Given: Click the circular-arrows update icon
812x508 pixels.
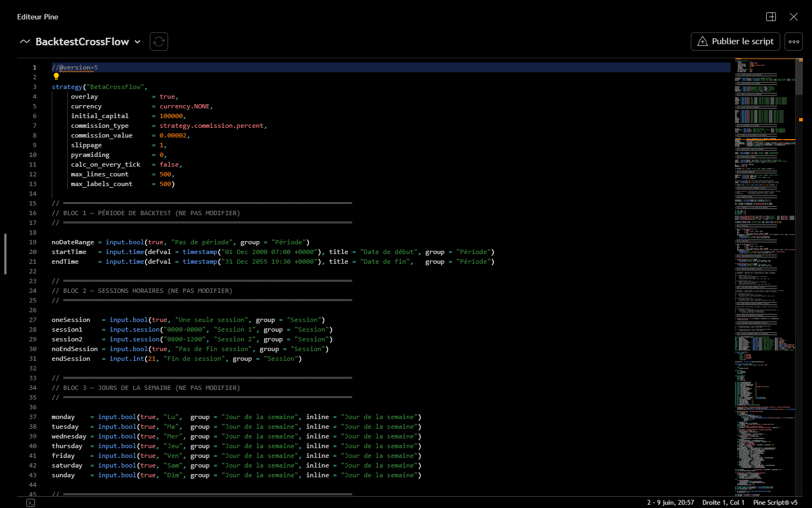Looking at the screenshot, I should 159,42.
